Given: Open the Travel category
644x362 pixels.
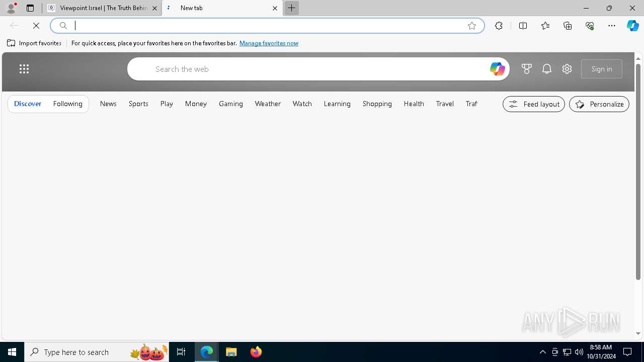Looking at the screenshot, I should 445,104.
